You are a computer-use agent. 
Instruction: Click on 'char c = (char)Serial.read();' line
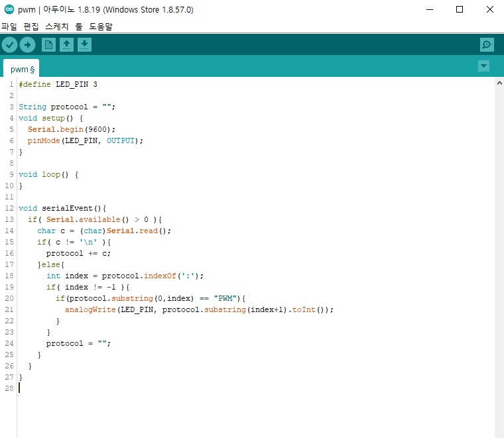(104, 231)
